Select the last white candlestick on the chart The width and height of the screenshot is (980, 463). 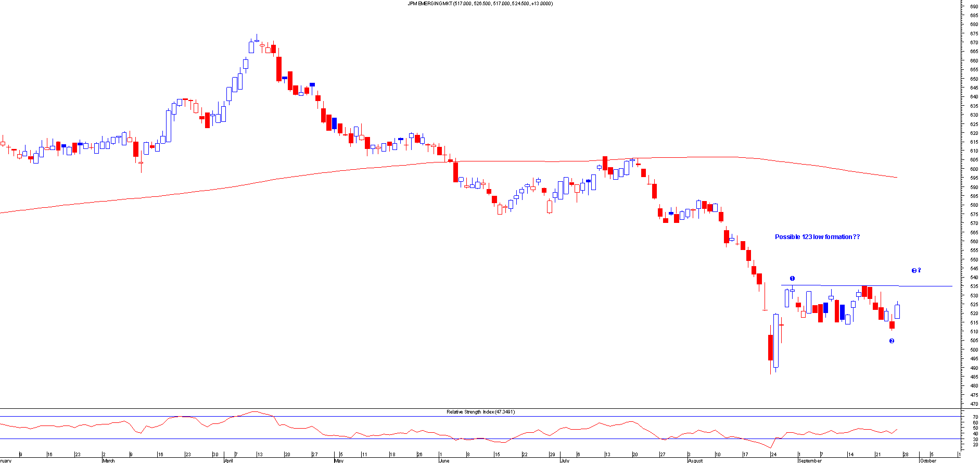pyautogui.click(x=897, y=311)
